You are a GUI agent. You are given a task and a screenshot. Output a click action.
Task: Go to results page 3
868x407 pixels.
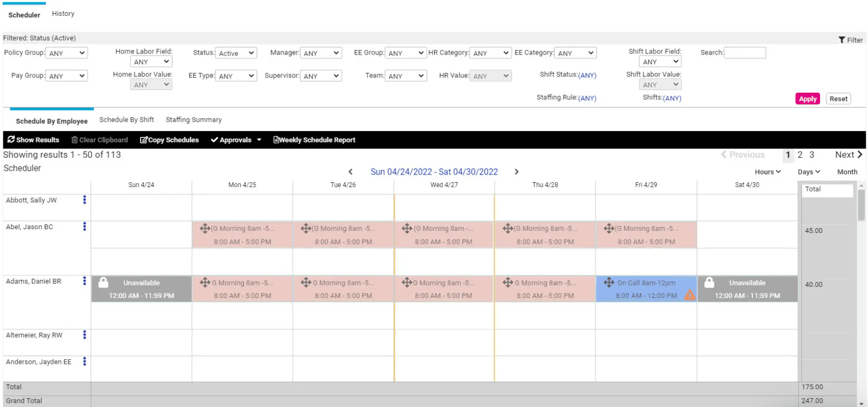[x=812, y=155]
